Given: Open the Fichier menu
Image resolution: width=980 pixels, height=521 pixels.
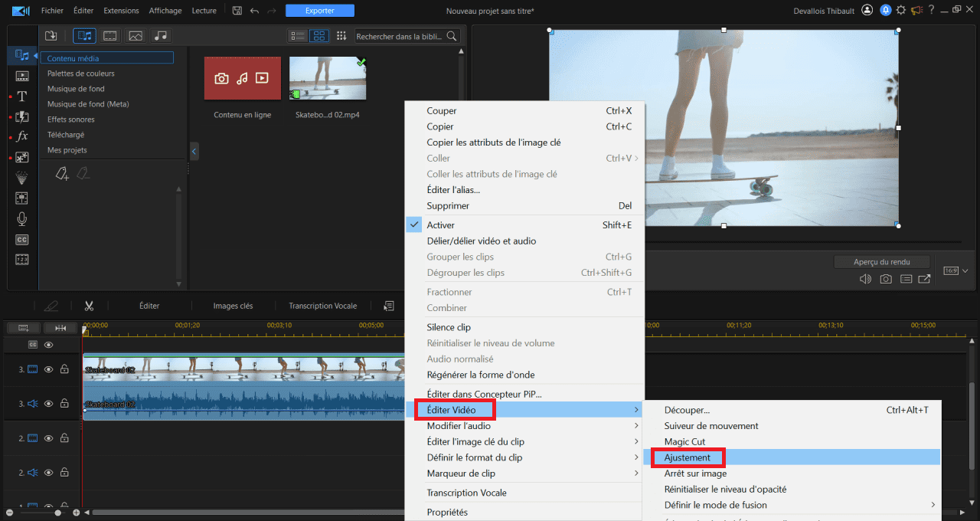Looking at the screenshot, I should 52,11.
